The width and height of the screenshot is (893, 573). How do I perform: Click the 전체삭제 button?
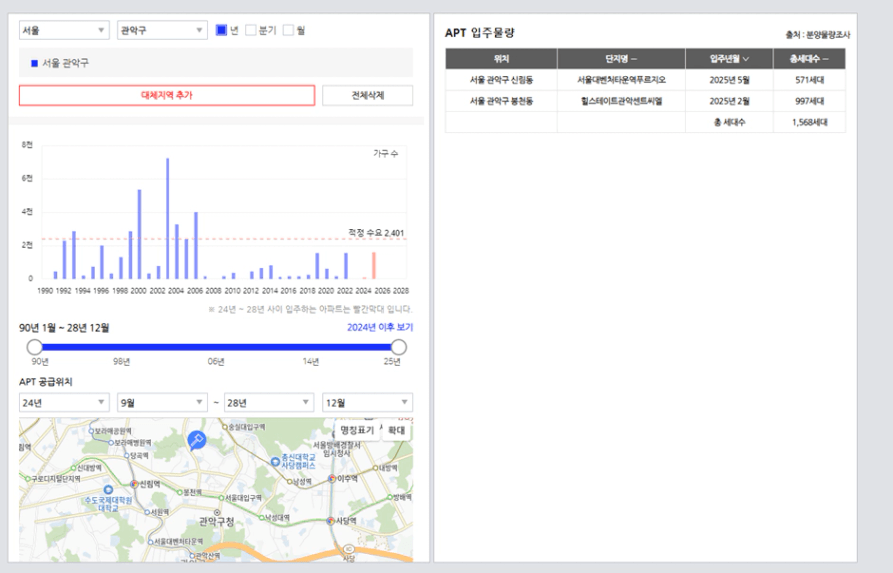367,96
